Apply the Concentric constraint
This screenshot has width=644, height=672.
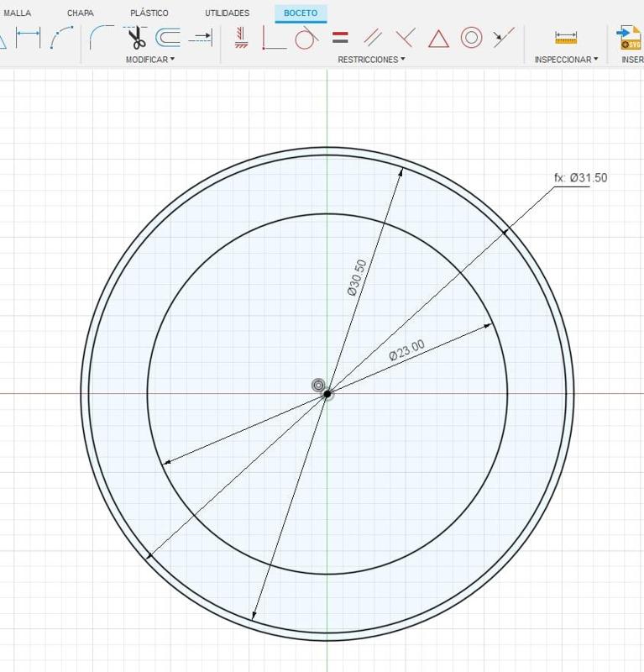pyautogui.click(x=471, y=38)
